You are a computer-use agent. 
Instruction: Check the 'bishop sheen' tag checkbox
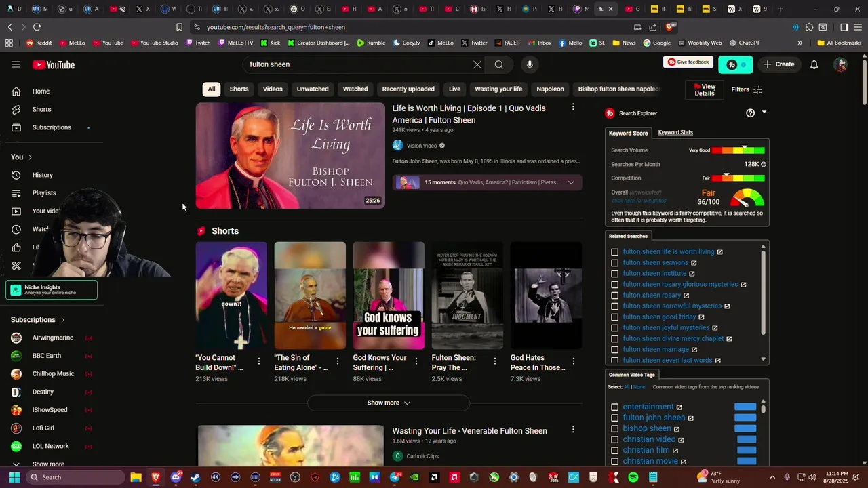615,429
